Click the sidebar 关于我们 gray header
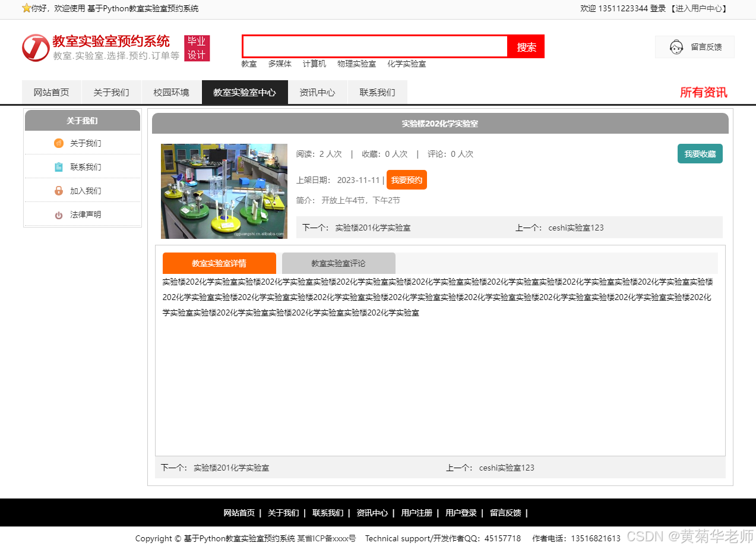 click(83, 121)
